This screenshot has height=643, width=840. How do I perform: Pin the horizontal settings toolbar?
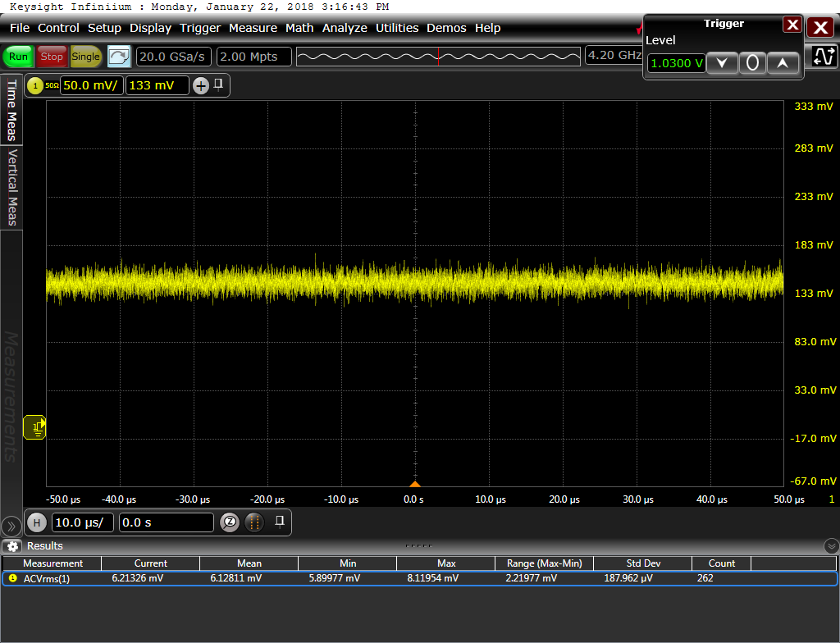280,521
